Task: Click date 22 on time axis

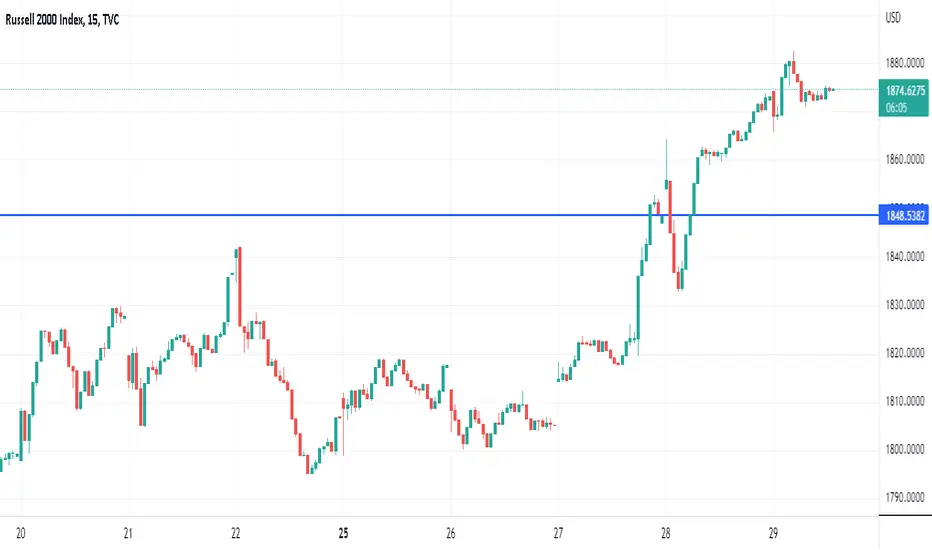Action: [x=235, y=533]
